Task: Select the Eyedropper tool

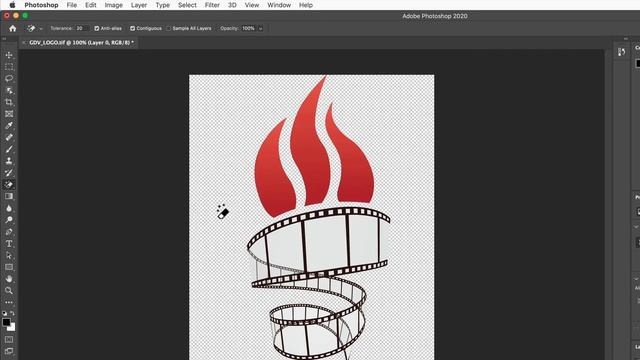Action: 9,126
